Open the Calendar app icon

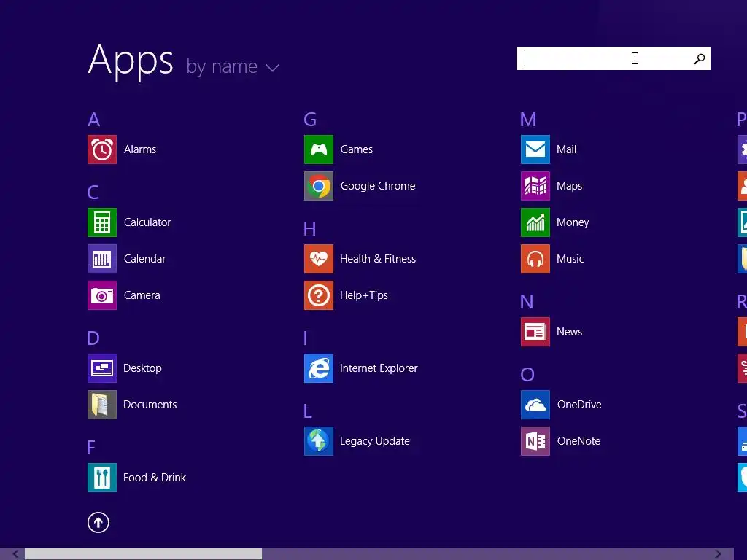102,259
